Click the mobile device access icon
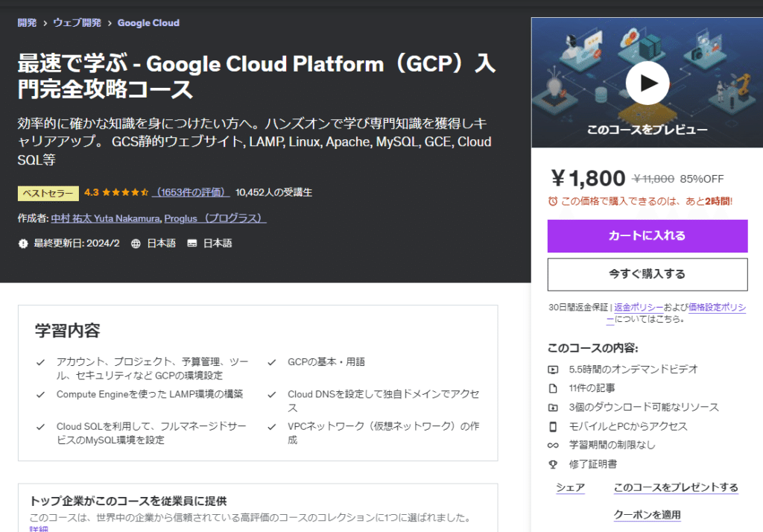This screenshot has width=763, height=532. 552,426
